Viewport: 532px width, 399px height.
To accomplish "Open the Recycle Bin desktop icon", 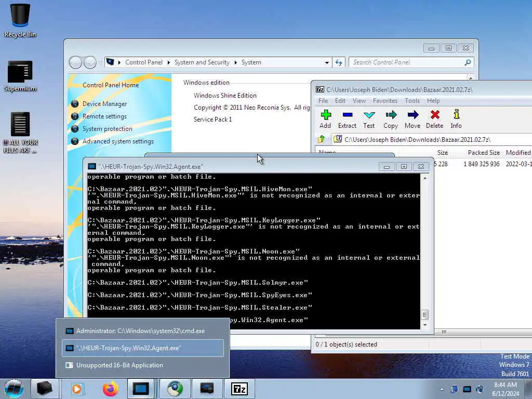I will click(x=20, y=20).
